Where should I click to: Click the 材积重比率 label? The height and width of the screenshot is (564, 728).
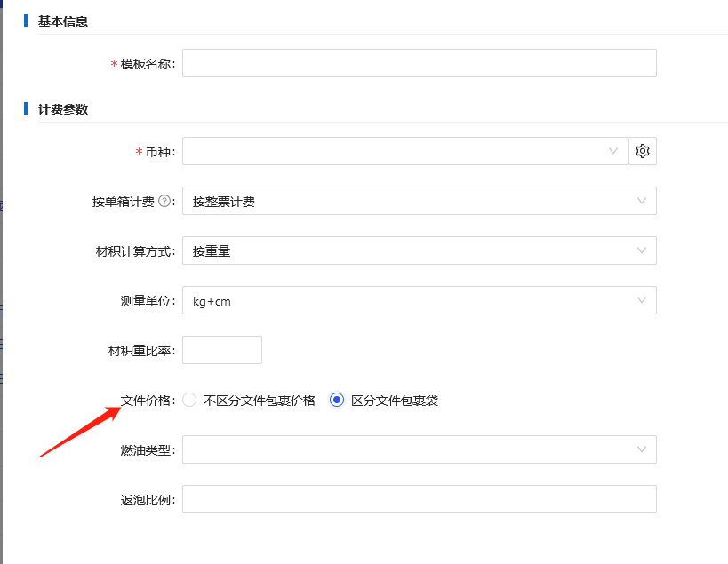pyautogui.click(x=141, y=351)
